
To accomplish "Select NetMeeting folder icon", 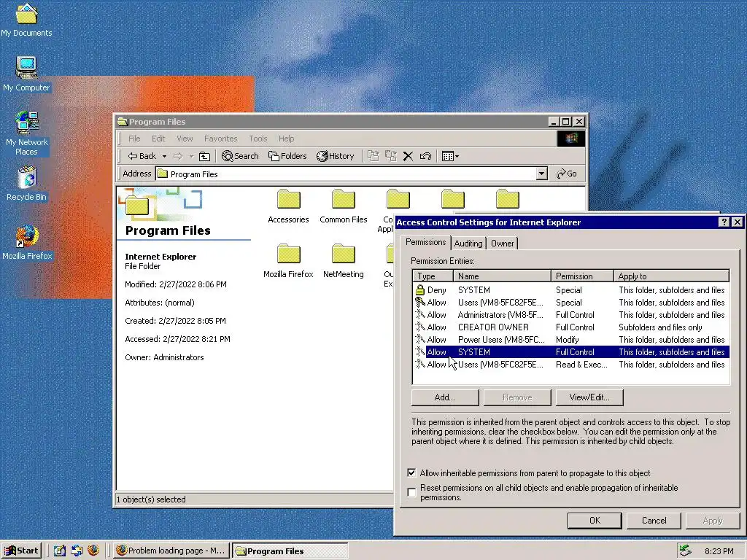I will click(343, 261).
